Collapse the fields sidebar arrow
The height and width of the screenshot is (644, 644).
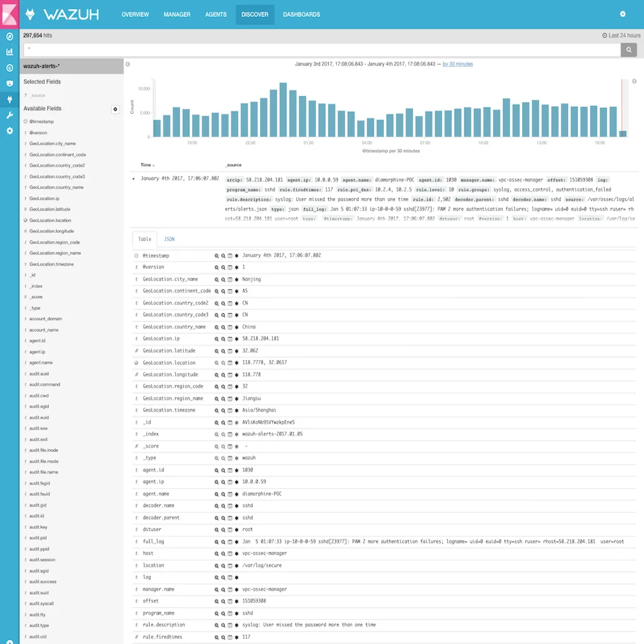pyautogui.click(x=128, y=64)
